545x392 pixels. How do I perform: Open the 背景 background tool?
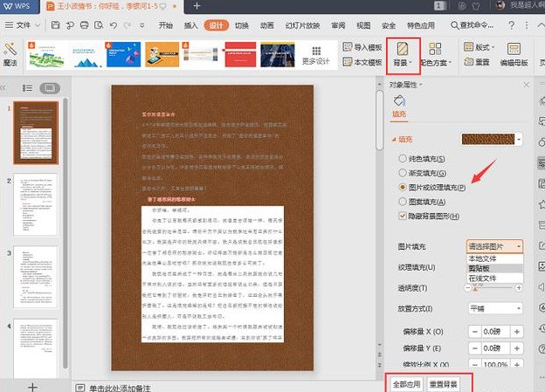404,52
